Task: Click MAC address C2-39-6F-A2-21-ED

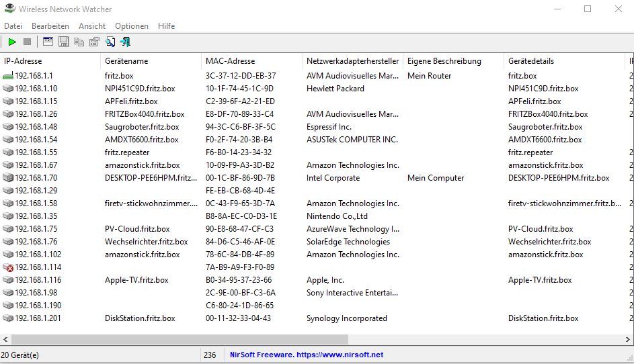Action: pyautogui.click(x=240, y=101)
